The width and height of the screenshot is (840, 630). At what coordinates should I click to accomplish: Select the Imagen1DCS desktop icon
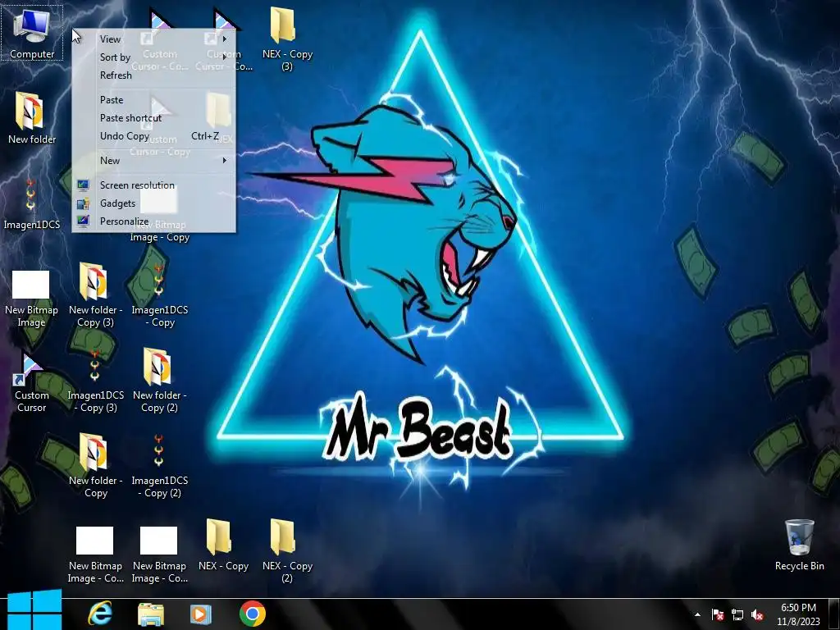click(32, 203)
